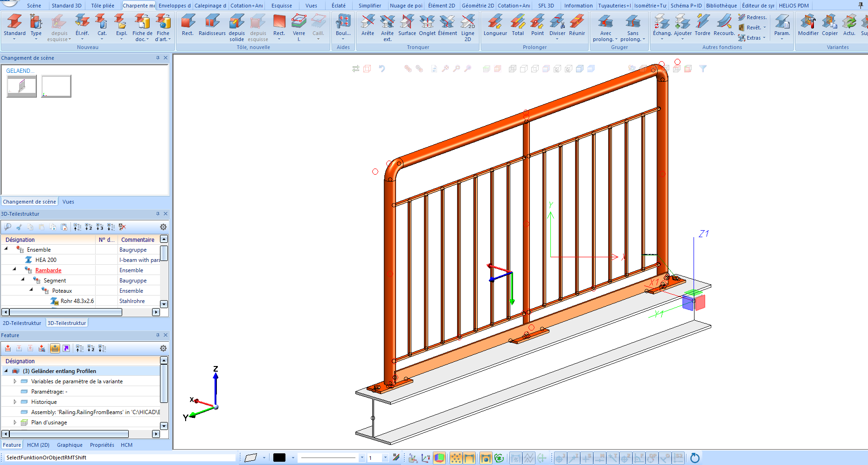The width and height of the screenshot is (868, 465).
Task: Open the 2D-Teilestruktur tab
Action: point(22,323)
